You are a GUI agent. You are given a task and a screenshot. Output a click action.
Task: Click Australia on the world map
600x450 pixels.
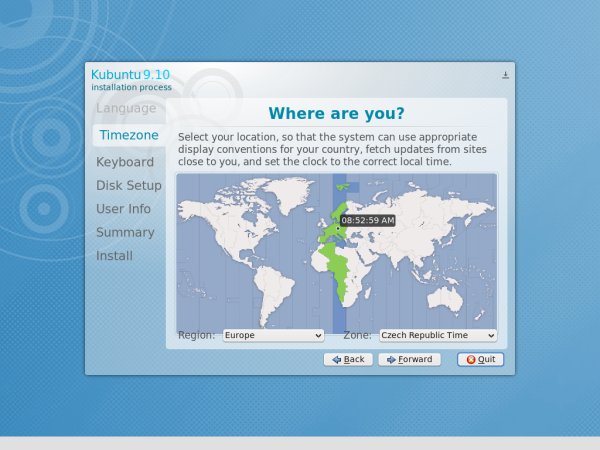445,298
